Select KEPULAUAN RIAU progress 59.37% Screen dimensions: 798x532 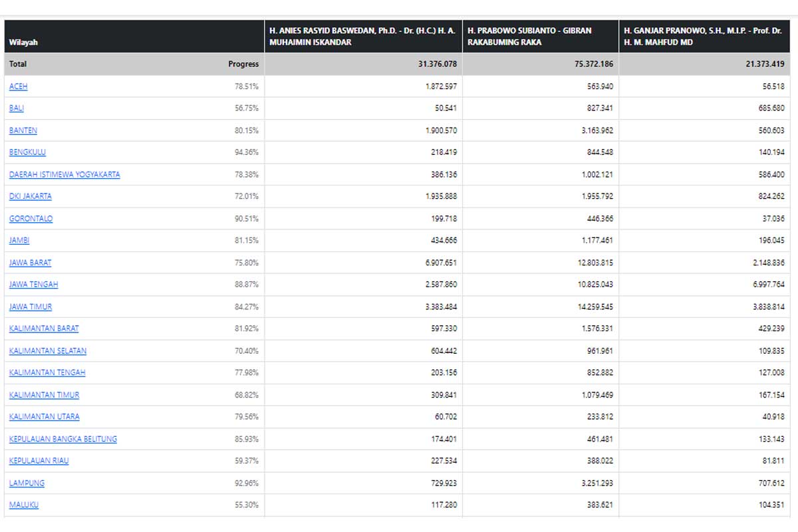pyautogui.click(x=247, y=461)
